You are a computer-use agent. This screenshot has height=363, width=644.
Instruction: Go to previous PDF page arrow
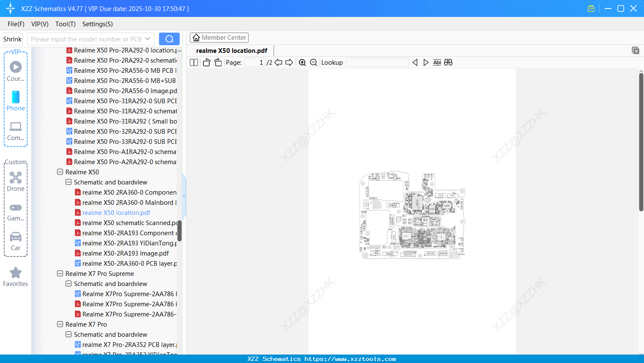tap(278, 63)
